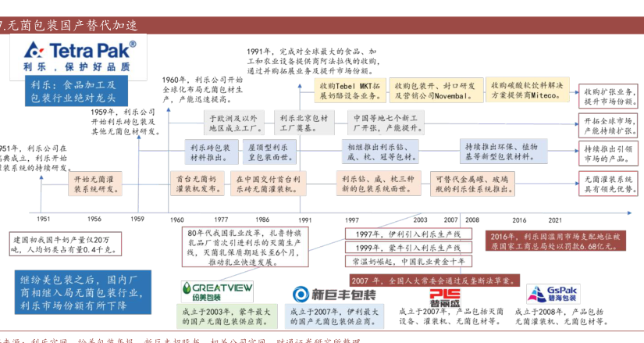Viewport: 644px width, 343px height.
Task: Click box '开始无菌灌装系统研发'
Action: click(x=96, y=184)
